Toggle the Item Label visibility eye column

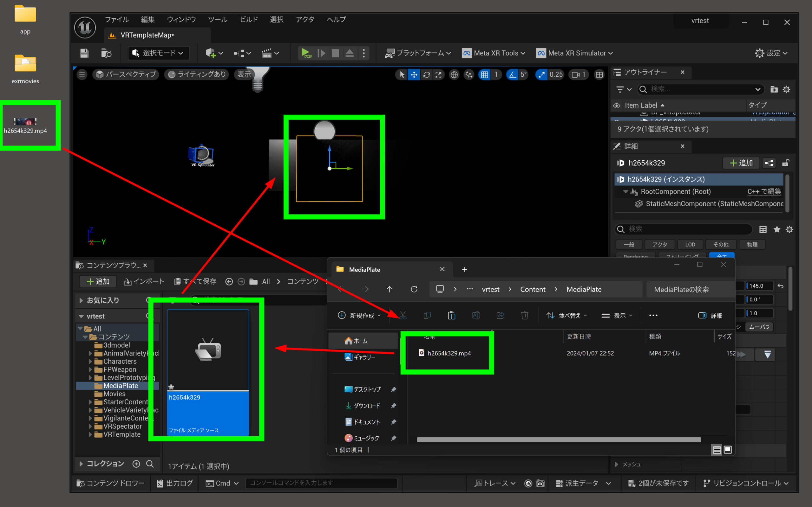pos(616,105)
